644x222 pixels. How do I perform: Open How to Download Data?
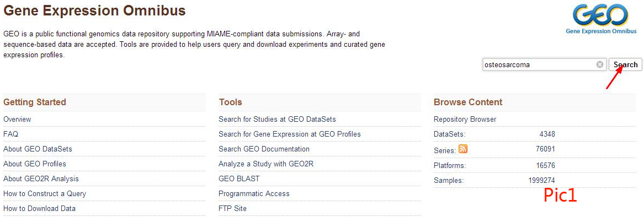pos(39,208)
